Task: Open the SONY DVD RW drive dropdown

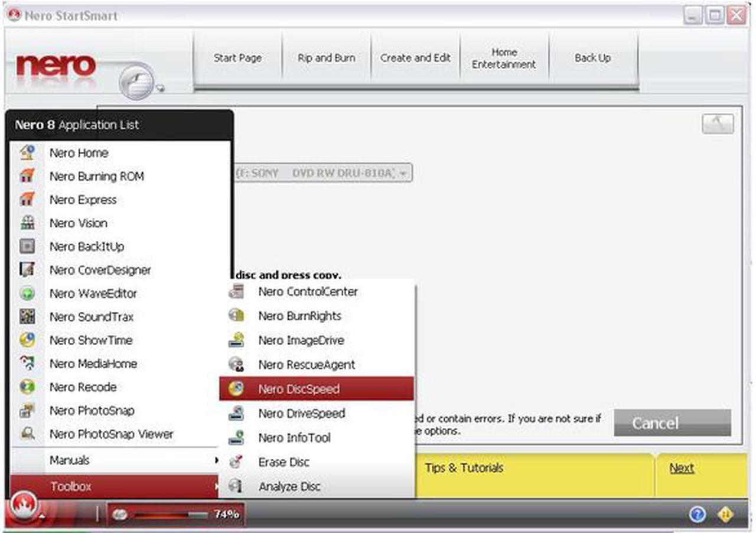Action: pos(322,174)
